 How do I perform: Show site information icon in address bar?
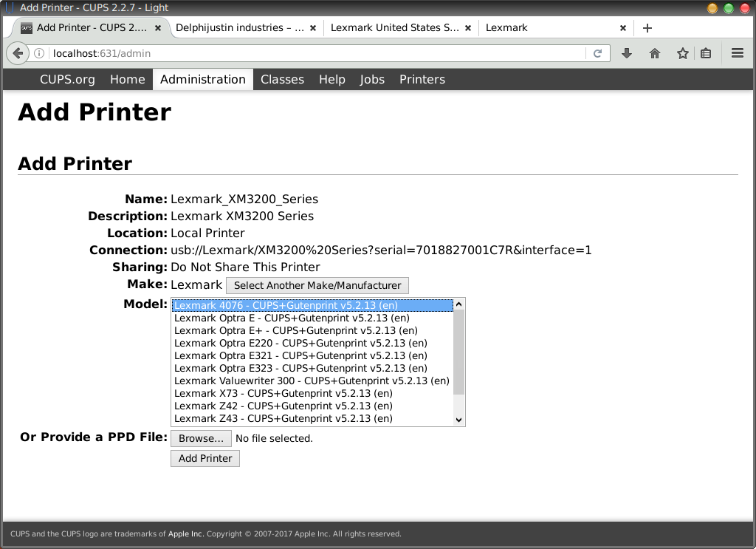click(39, 53)
